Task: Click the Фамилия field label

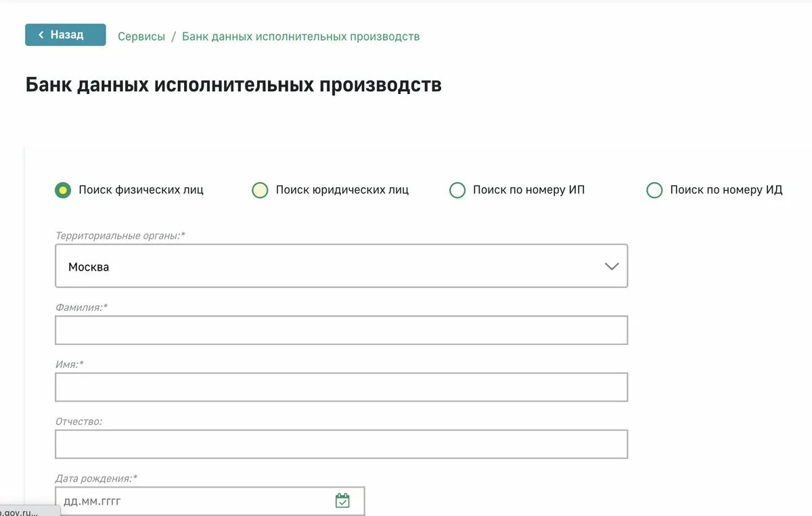Action: point(81,307)
